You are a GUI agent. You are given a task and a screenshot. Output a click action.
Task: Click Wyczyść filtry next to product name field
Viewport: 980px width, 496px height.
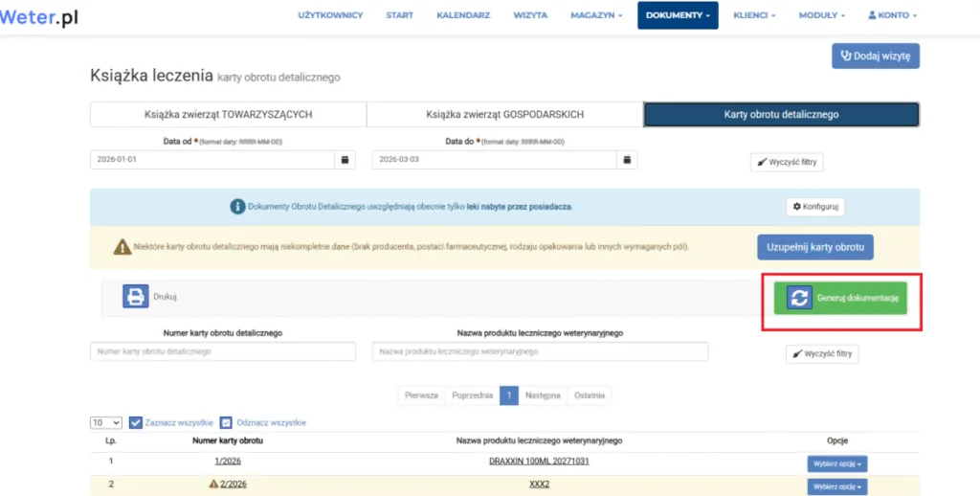click(x=822, y=353)
